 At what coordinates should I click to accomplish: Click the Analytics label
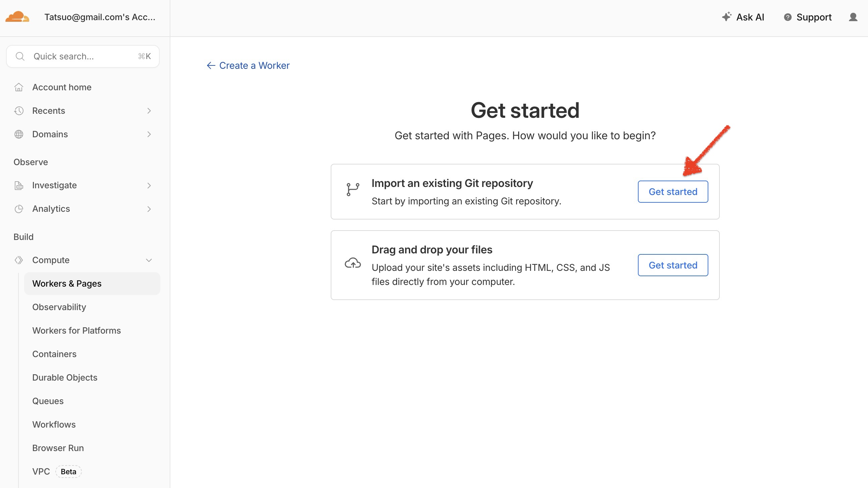coord(51,209)
